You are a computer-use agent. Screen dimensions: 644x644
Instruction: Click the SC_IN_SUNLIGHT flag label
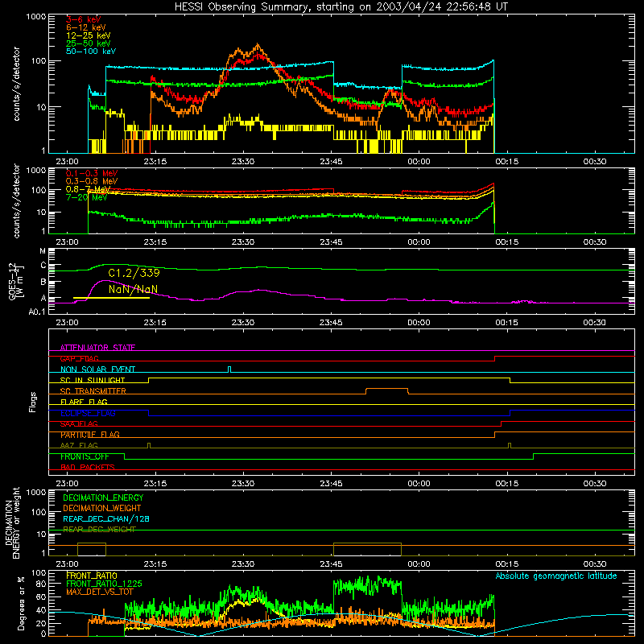click(x=93, y=380)
